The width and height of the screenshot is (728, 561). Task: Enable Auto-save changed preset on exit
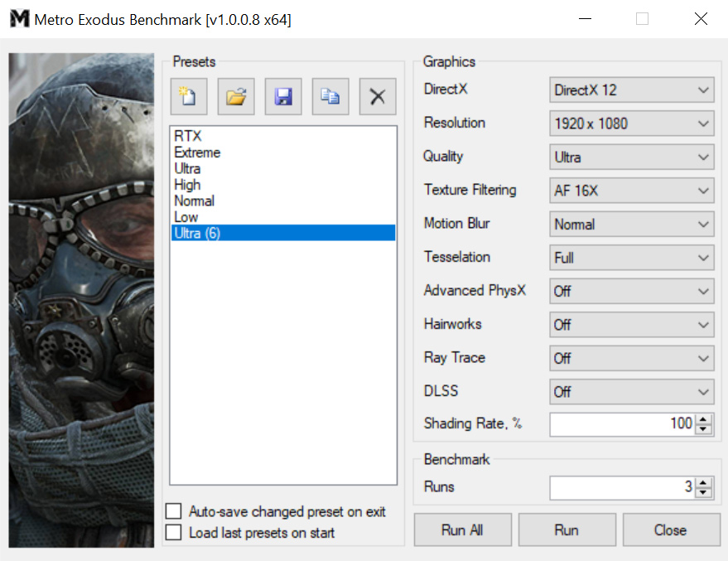click(174, 511)
